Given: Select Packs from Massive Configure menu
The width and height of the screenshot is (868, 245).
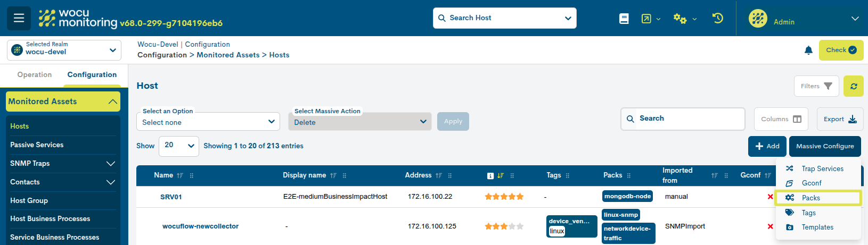Looking at the screenshot, I should (x=818, y=198).
